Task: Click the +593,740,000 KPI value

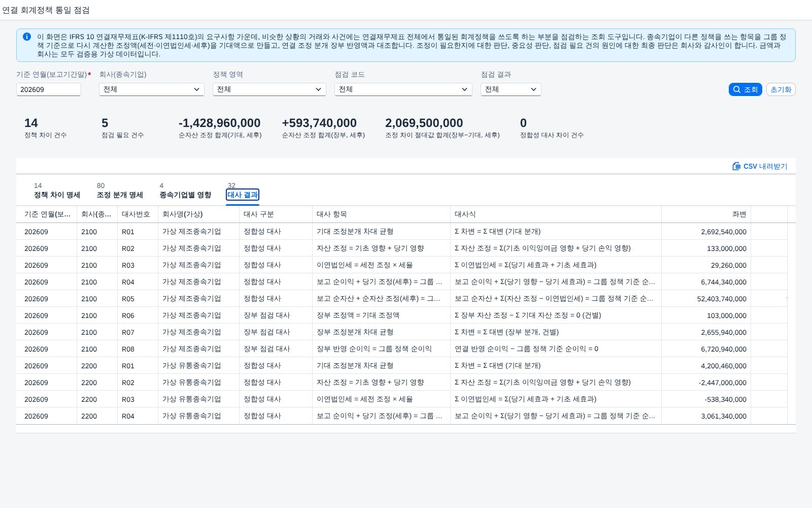Action: tap(319, 123)
